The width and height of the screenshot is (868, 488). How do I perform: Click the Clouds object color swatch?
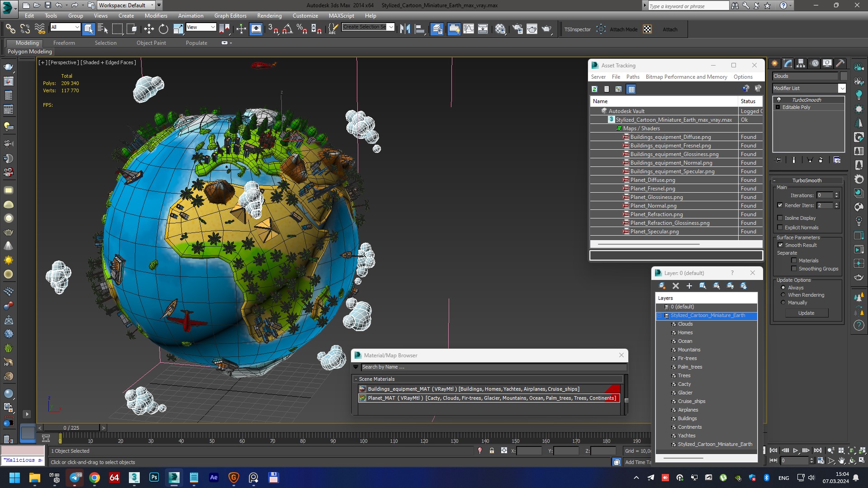click(x=843, y=76)
